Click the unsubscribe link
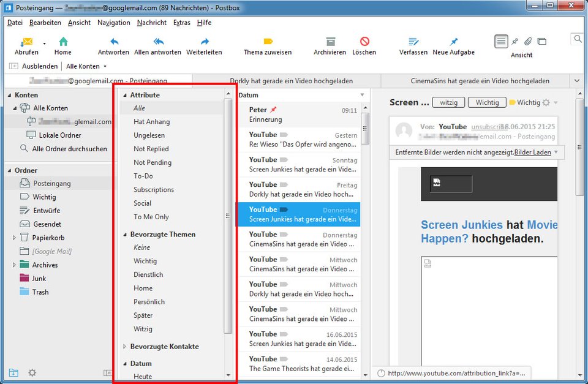 coord(486,127)
